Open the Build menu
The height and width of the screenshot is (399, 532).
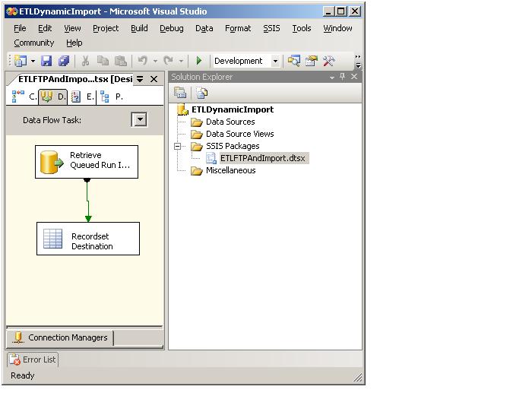[139, 29]
